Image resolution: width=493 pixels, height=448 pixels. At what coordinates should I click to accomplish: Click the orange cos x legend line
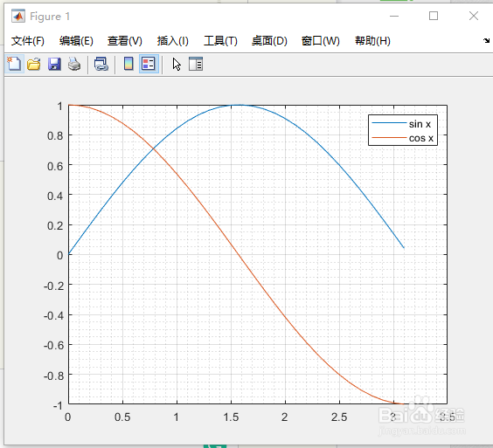pos(389,138)
